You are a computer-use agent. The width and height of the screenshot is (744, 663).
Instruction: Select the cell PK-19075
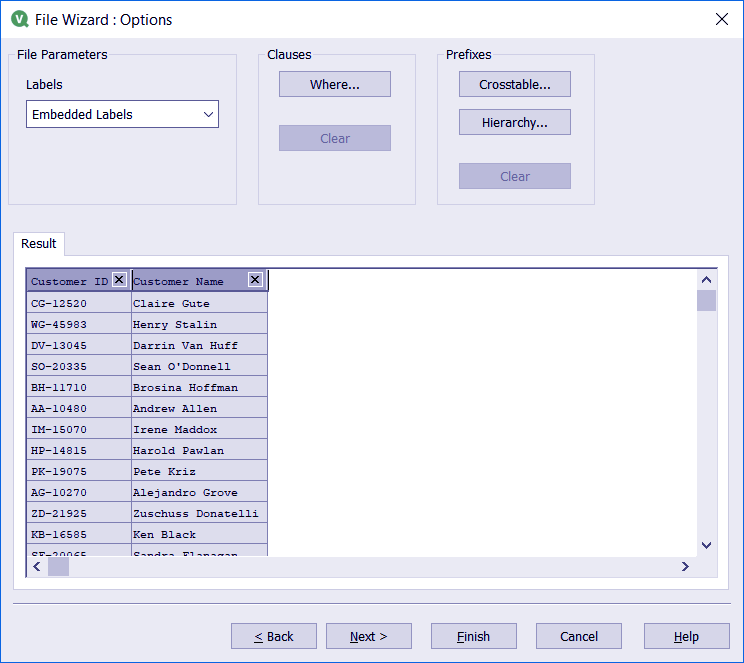(x=79, y=471)
